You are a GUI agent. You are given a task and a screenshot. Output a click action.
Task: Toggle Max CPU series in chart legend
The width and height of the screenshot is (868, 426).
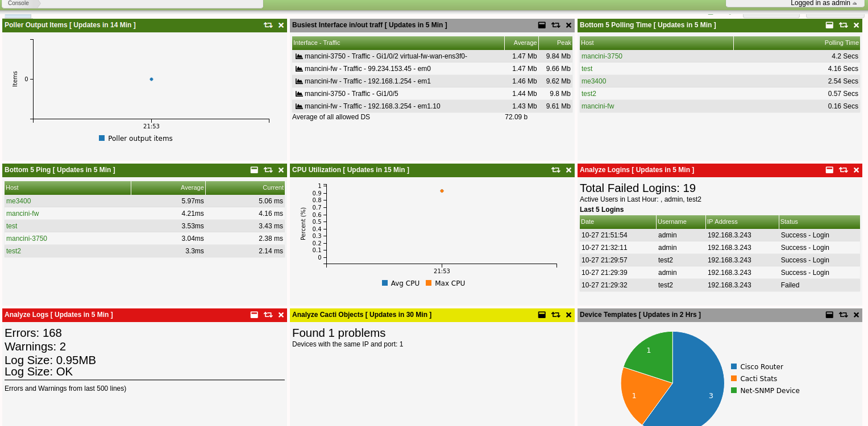(445, 283)
